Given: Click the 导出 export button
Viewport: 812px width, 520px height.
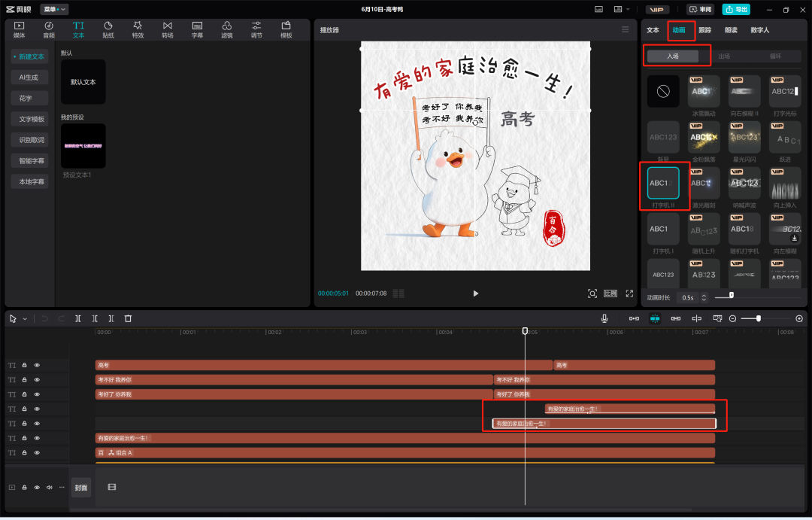Looking at the screenshot, I should (x=736, y=10).
